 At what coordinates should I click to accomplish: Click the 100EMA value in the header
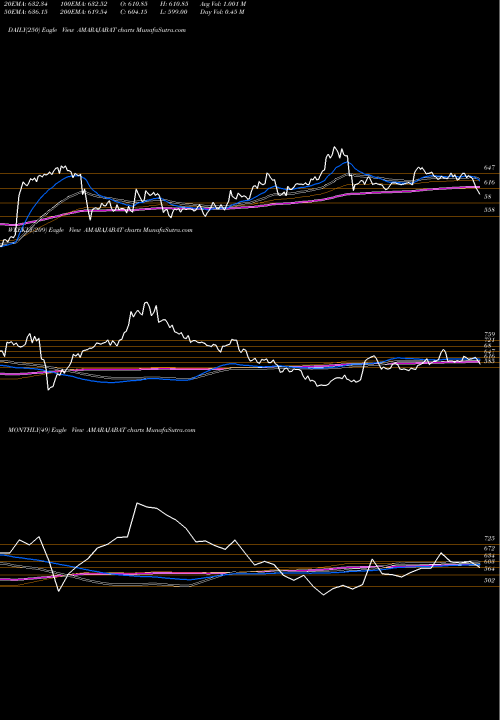[83, 4]
